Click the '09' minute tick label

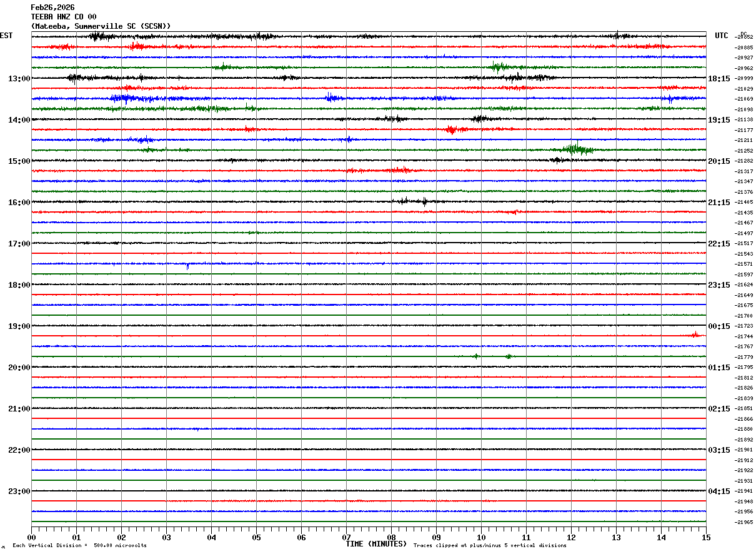pyautogui.click(x=436, y=537)
